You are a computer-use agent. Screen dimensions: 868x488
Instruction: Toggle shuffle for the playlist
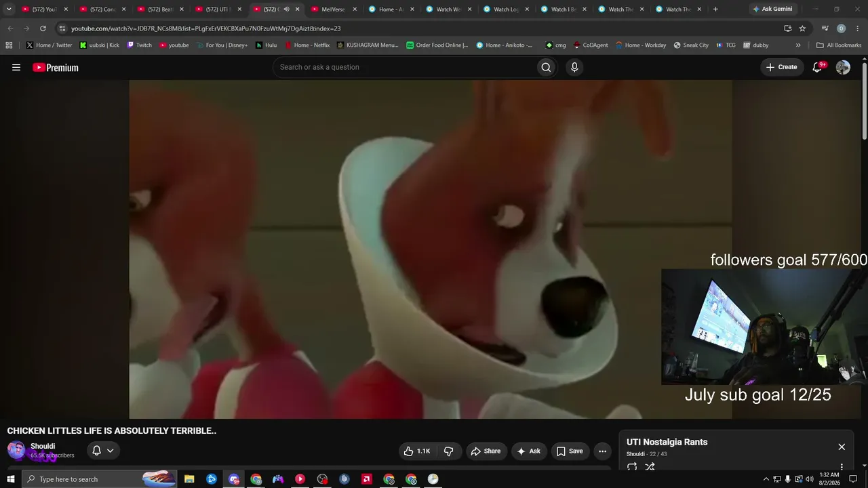pos(650,467)
